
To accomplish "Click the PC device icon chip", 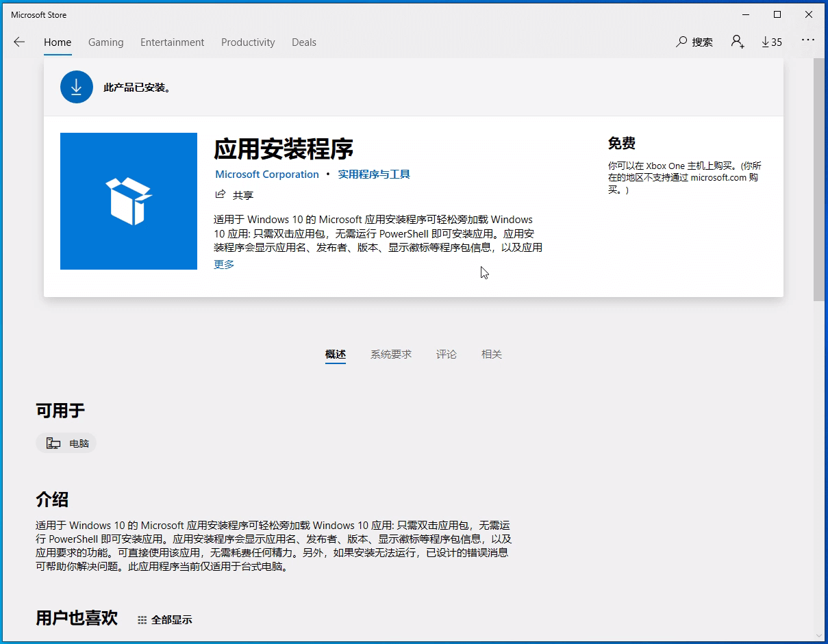I will pos(53,443).
